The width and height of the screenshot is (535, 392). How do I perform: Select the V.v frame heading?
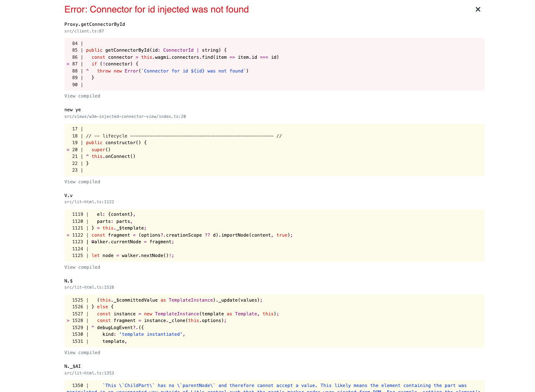coord(68,195)
